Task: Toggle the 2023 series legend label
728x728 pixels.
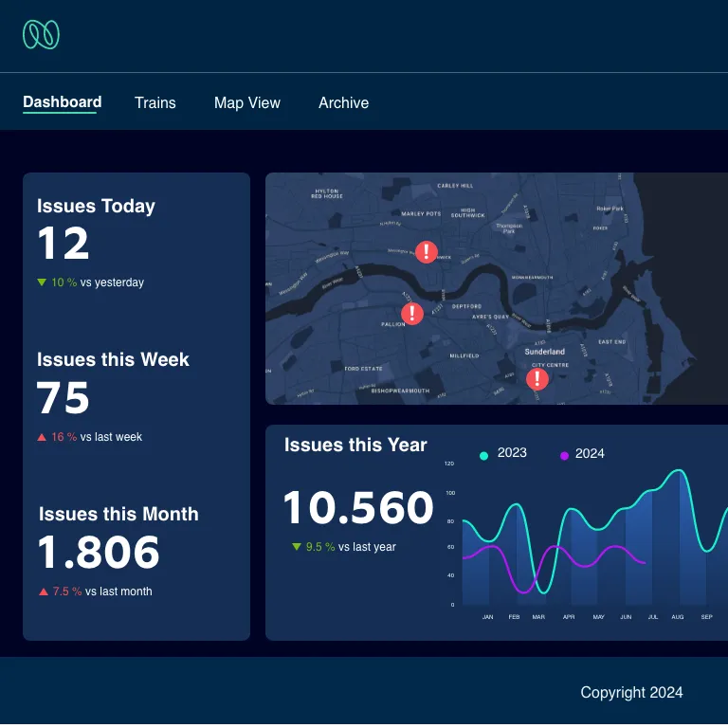Action: pyautogui.click(x=512, y=453)
